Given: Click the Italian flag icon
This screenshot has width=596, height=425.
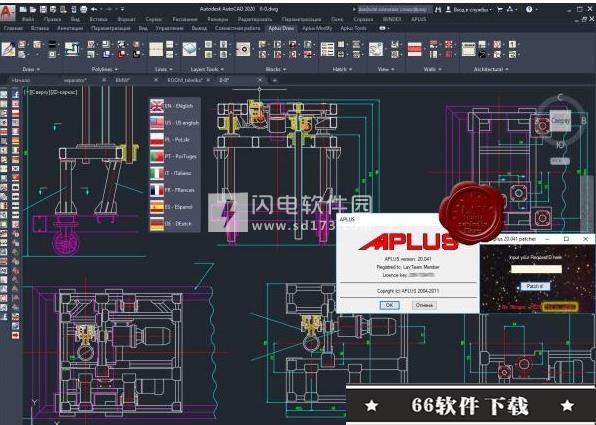Looking at the screenshot, I should pos(157,173).
